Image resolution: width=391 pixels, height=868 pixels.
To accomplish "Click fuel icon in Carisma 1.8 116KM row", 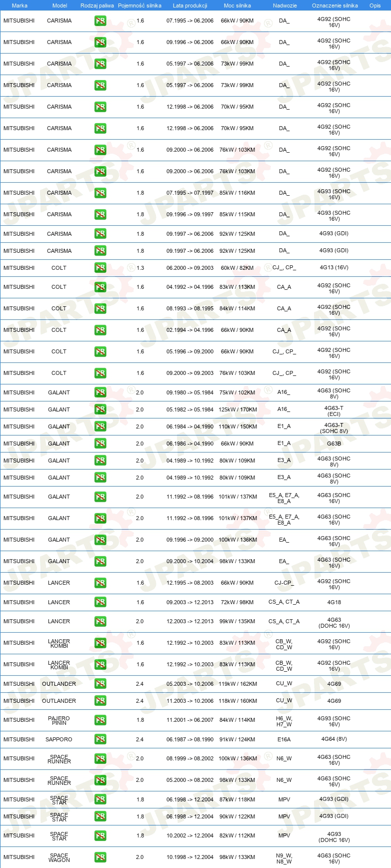I will pos(100,193).
